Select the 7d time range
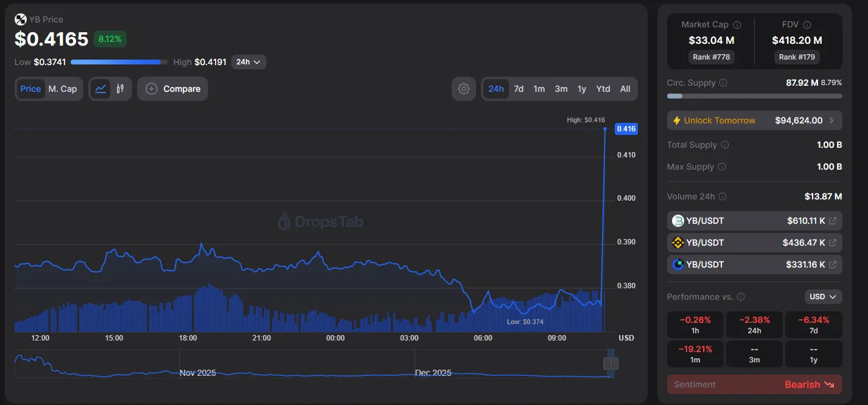Viewport: 868px width, 405px height. [x=519, y=88]
